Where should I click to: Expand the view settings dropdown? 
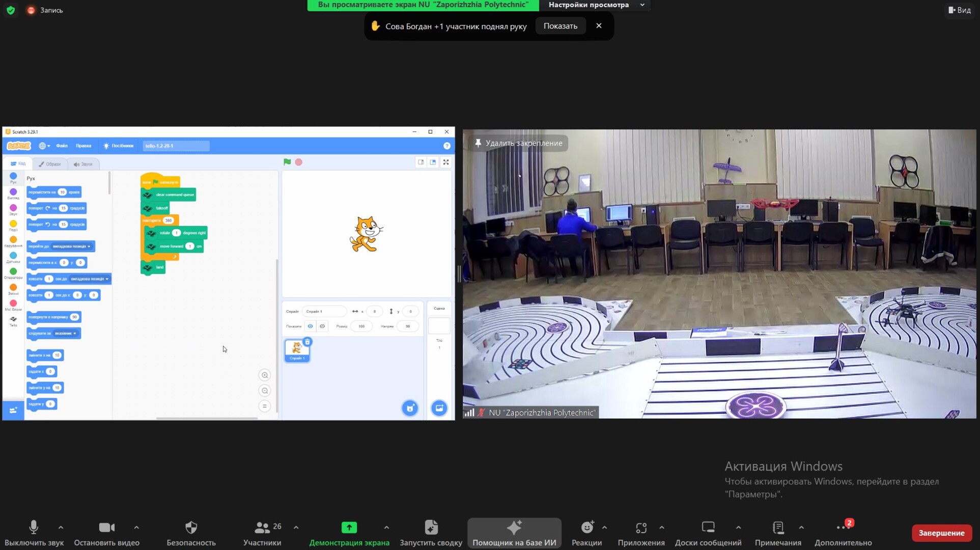(x=642, y=5)
